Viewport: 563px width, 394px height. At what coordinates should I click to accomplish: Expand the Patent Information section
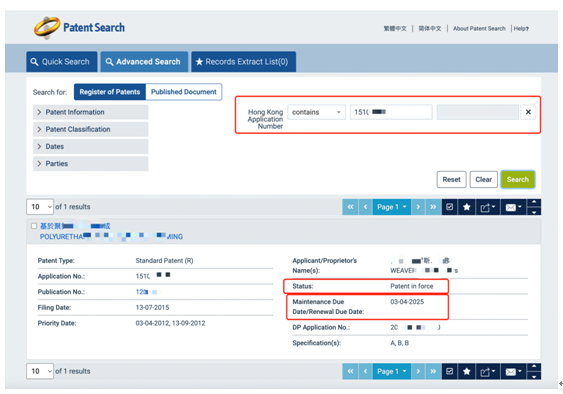[x=90, y=112]
